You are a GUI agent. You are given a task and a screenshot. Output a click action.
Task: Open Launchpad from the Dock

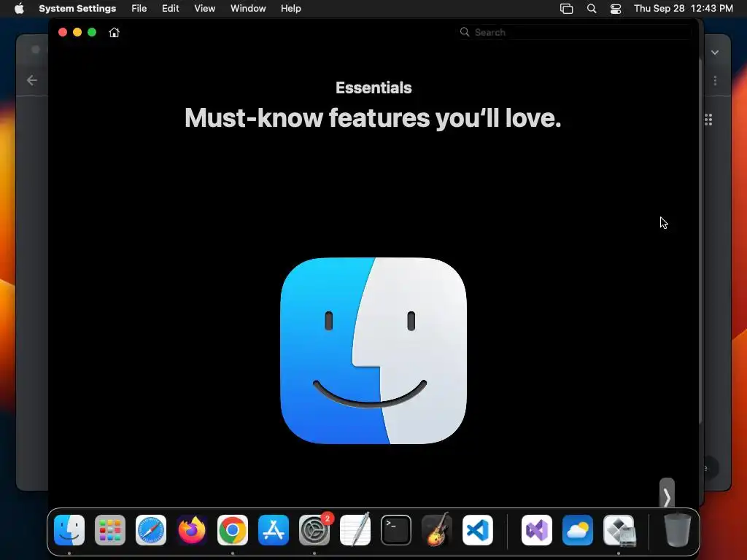(x=110, y=530)
